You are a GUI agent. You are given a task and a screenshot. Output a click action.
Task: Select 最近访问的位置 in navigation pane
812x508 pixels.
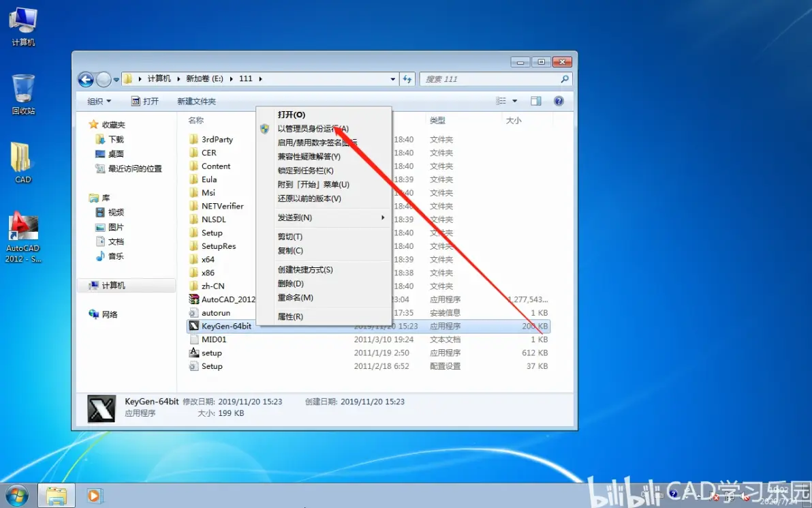tap(129, 168)
